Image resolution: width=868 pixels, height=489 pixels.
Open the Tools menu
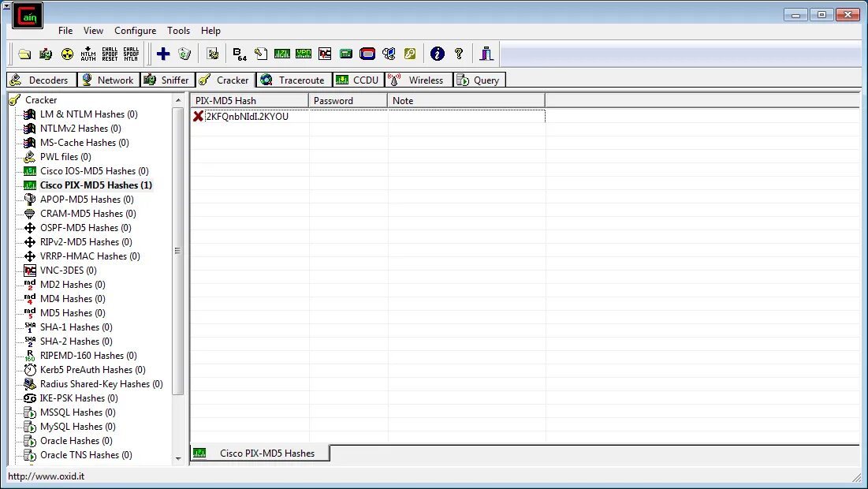pos(178,31)
